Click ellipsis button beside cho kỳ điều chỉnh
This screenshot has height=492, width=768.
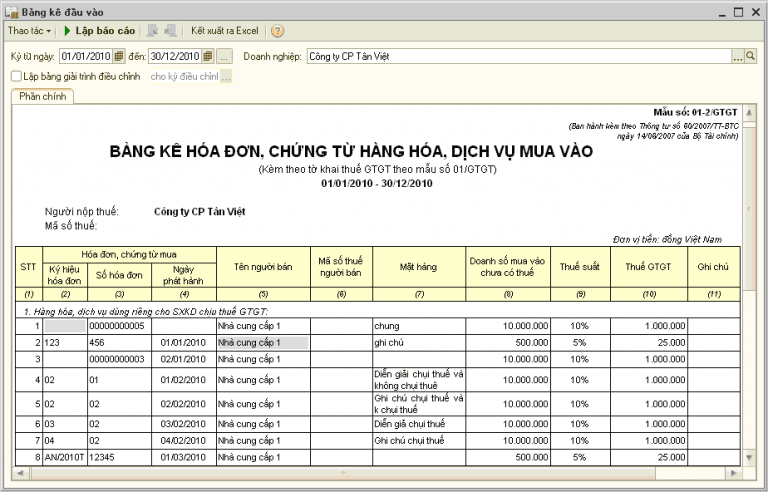tap(226, 76)
